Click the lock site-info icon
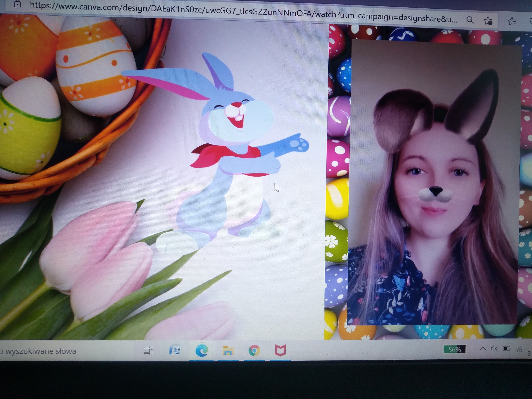This screenshot has height=399, width=532. [x=17, y=4]
